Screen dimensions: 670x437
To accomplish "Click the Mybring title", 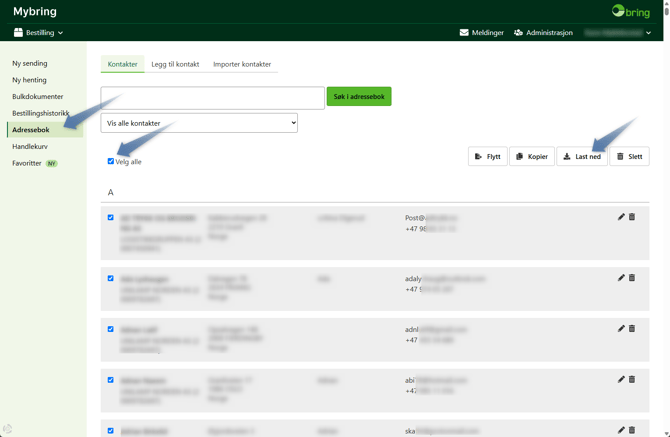I will click(x=35, y=12).
